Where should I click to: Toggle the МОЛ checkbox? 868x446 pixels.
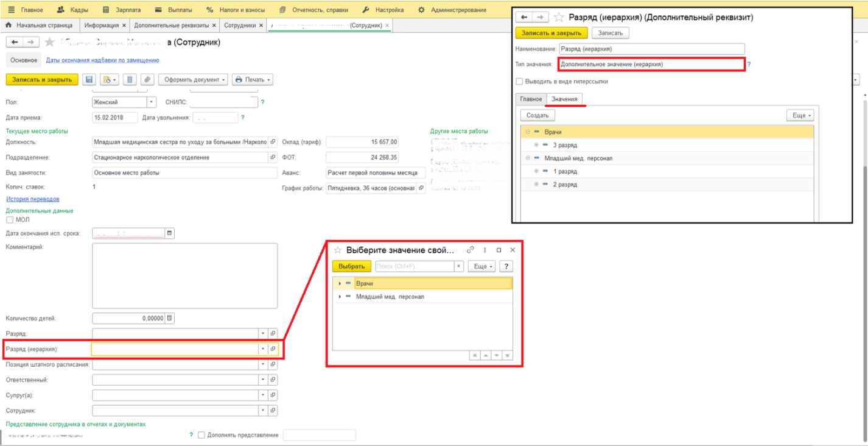click(10, 220)
